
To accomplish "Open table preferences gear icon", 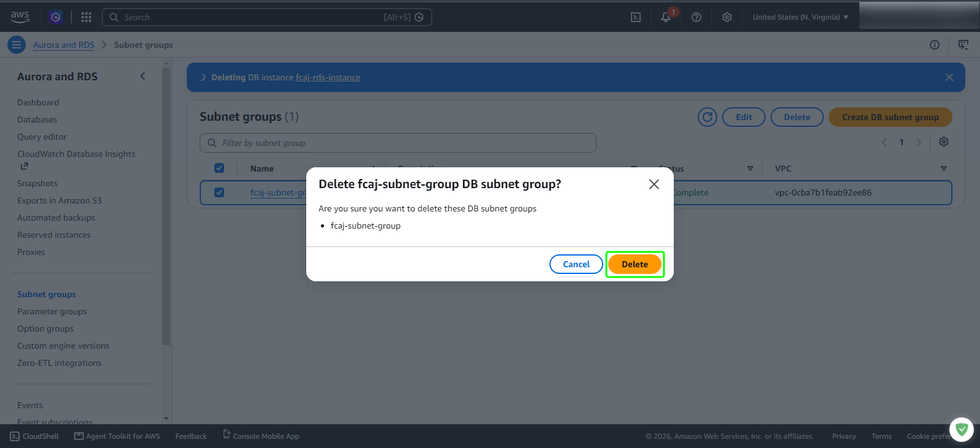I will tap(944, 142).
